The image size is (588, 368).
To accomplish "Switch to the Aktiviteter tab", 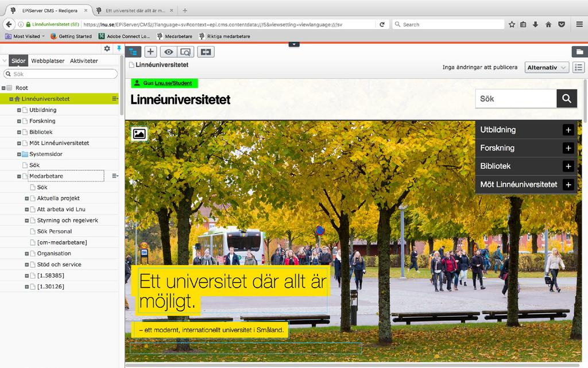I will pos(84,61).
